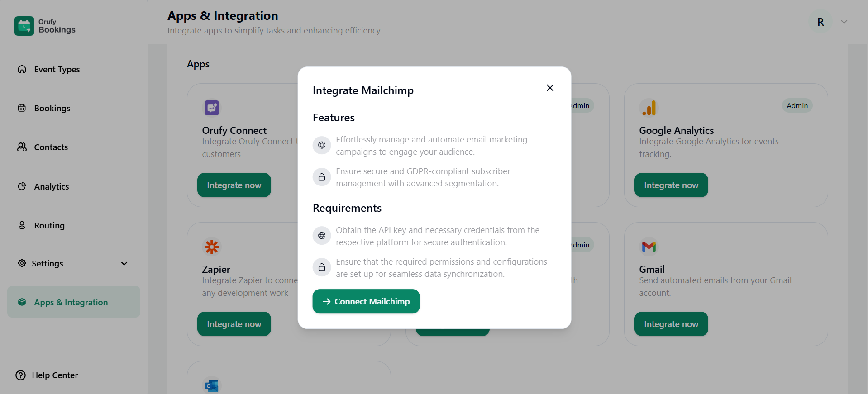Click the Routing person icon
868x394 pixels.
coord(22,225)
